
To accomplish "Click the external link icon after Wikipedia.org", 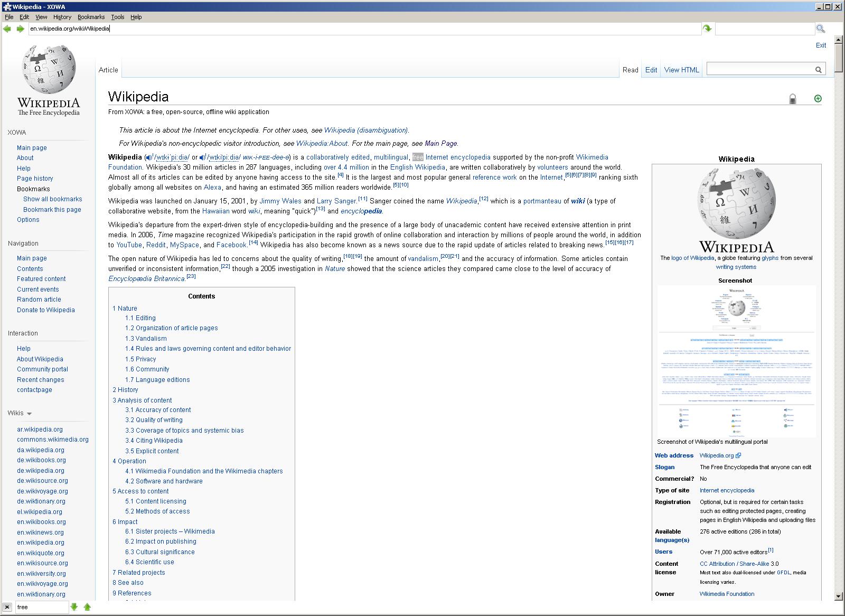I will pyautogui.click(x=738, y=455).
